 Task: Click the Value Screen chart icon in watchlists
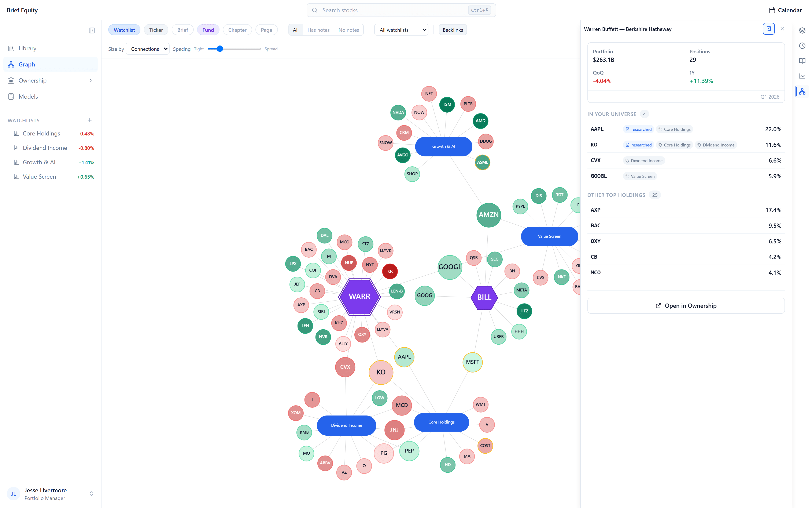pyautogui.click(x=16, y=177)
